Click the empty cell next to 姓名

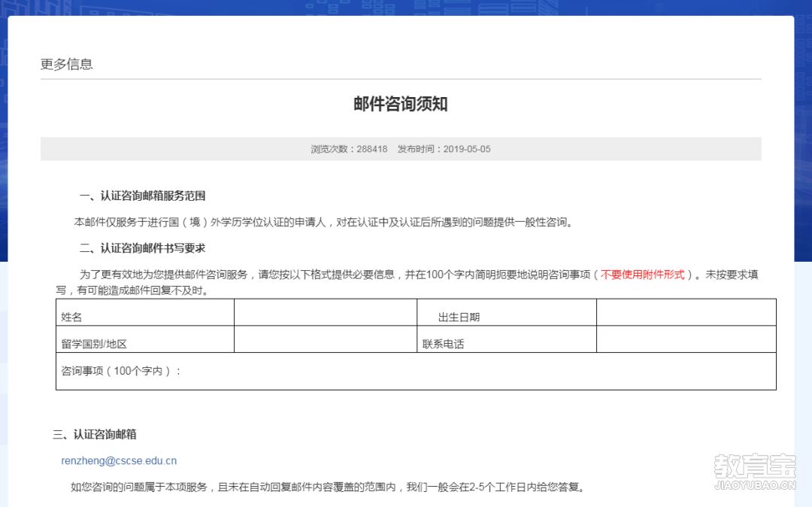click(326, 312)
